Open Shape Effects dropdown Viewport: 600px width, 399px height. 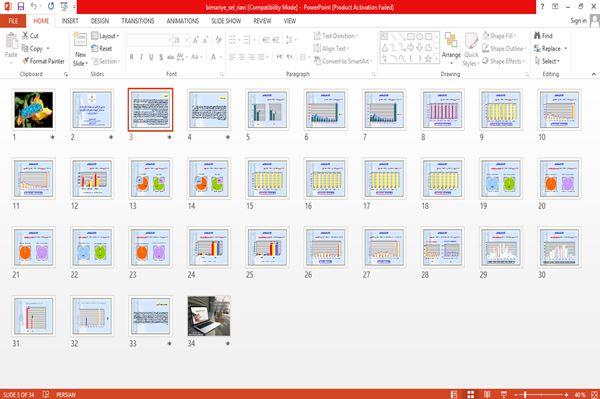(503, 61)
